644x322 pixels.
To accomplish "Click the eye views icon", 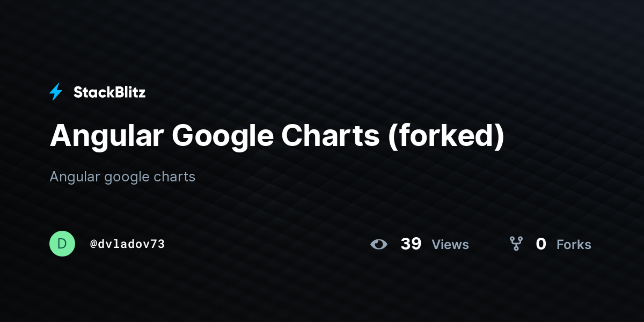I will (379, 244).
